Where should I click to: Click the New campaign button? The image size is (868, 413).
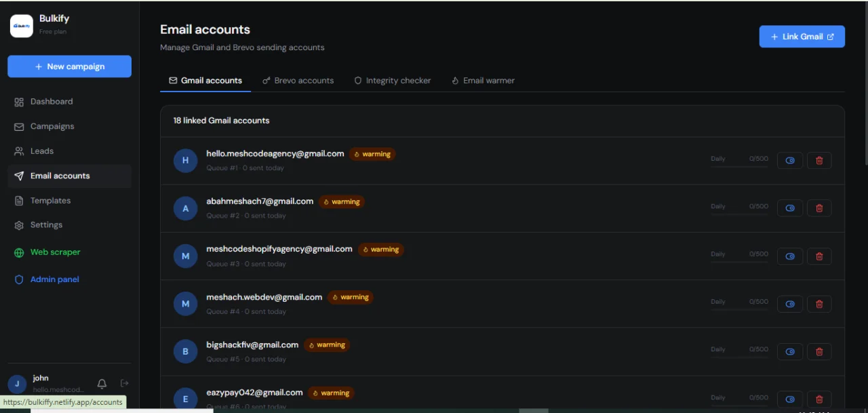(x=69, y=66)
